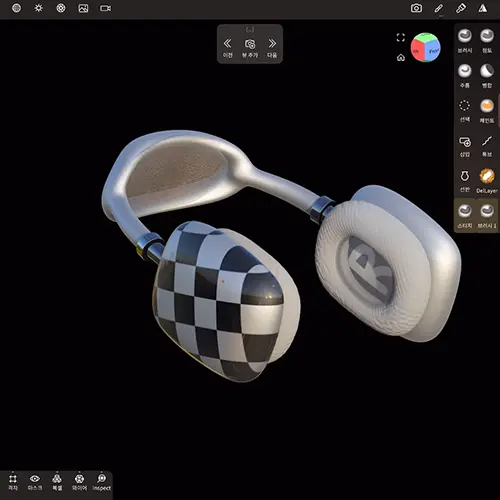Select the 페인트 paint tool
Image resolution: width=500 pixels, height=500 pixels.
[487, 111]
